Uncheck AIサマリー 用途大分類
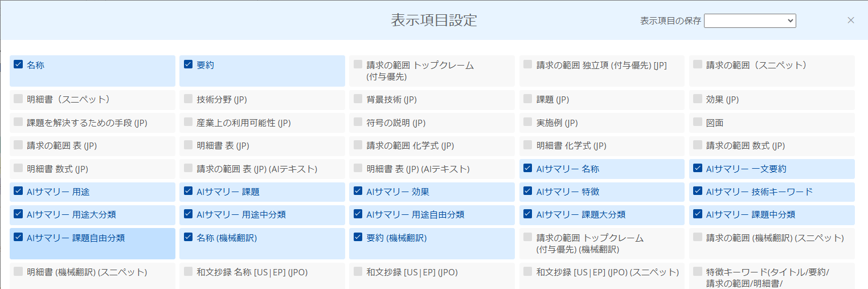 tap(18, 214)
